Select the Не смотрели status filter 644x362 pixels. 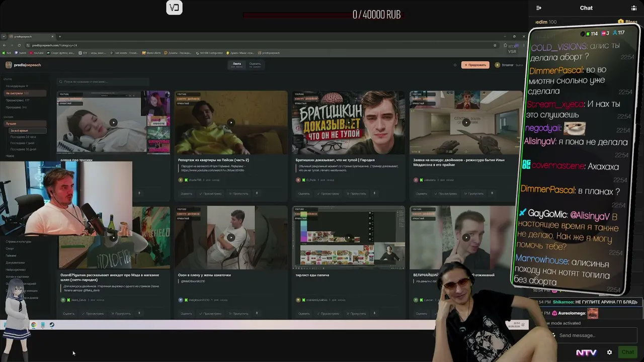point(24,93)
